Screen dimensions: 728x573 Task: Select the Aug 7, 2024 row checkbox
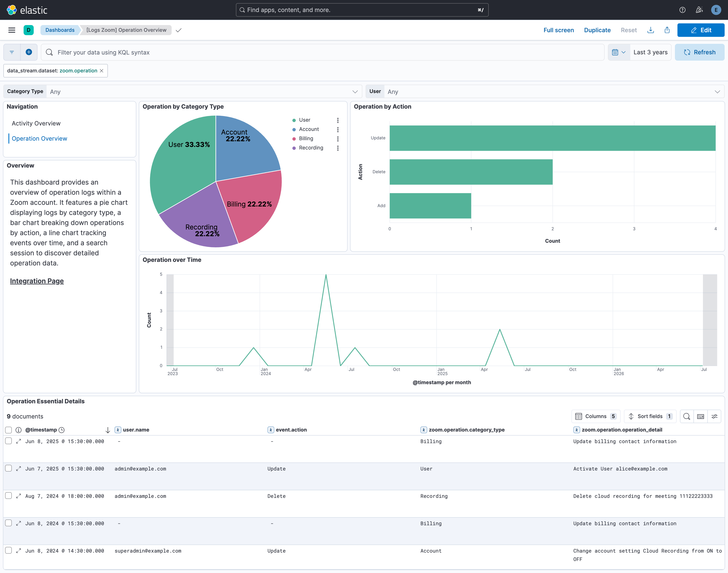tap(9, 496)
